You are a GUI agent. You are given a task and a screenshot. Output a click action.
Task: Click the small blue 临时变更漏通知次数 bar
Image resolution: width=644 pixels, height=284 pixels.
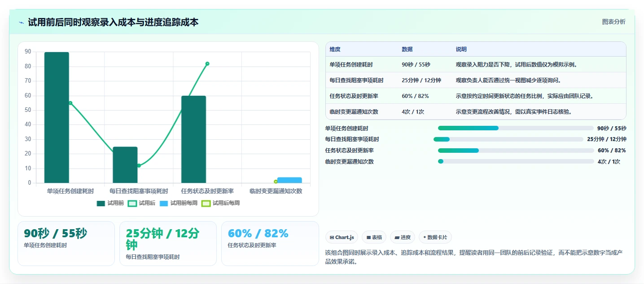pyautogui.click(x=289, y=180)
